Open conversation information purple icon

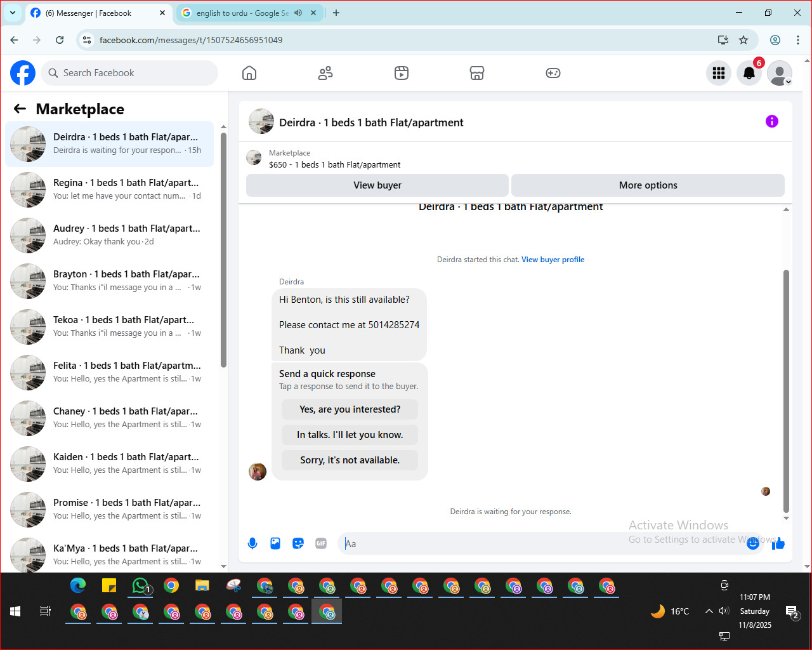(772, 121)
